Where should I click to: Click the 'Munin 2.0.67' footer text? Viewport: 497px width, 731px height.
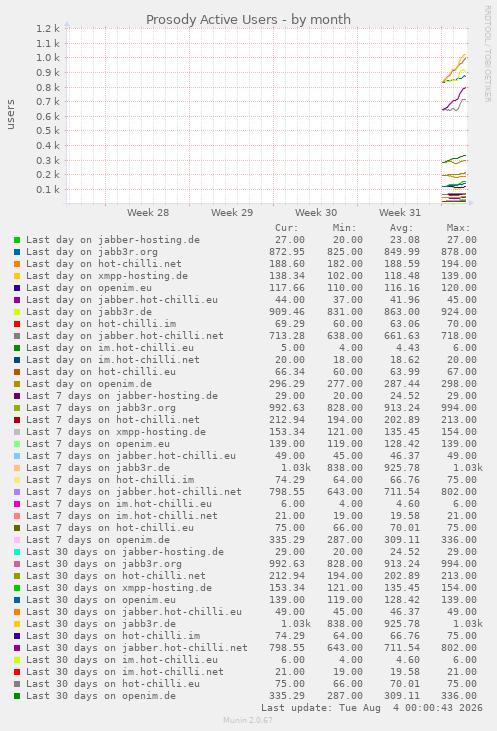tap(248, 720)
